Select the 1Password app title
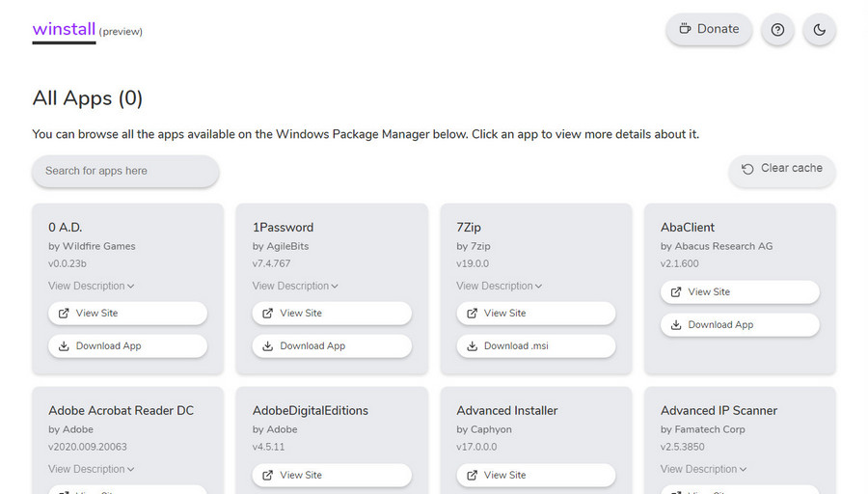Image resolution: width=868 pixels, height=494 pixels. point(283,227)
